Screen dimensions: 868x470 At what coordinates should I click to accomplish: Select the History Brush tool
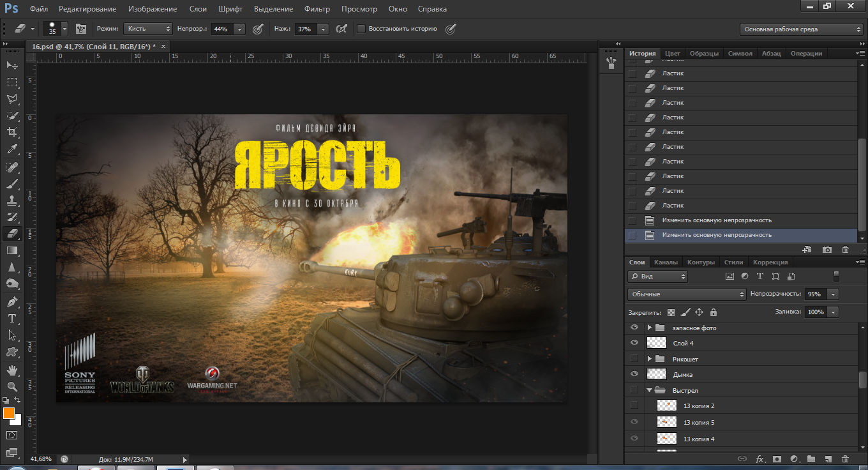tap(11, 217)
